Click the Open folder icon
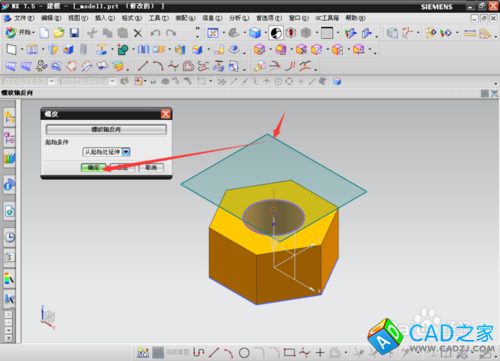The height and width of the screenshot is (361, 500). [x=59, y=33]
